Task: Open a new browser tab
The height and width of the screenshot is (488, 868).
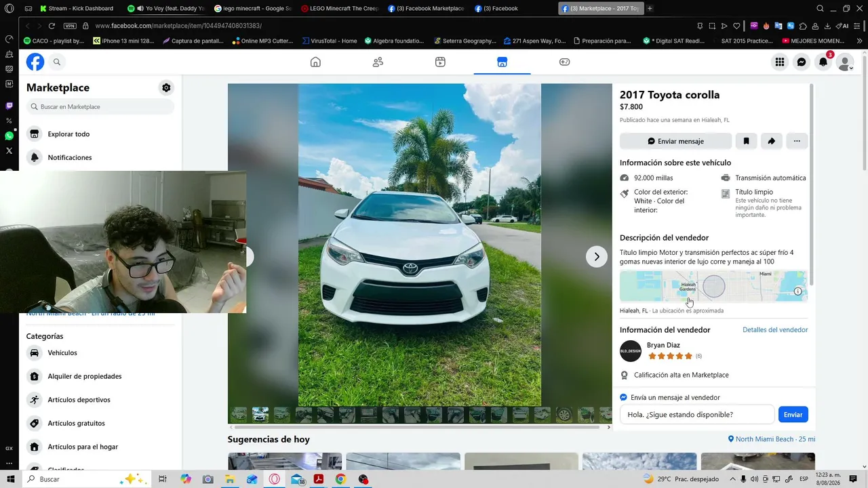Action: point(650,8)
